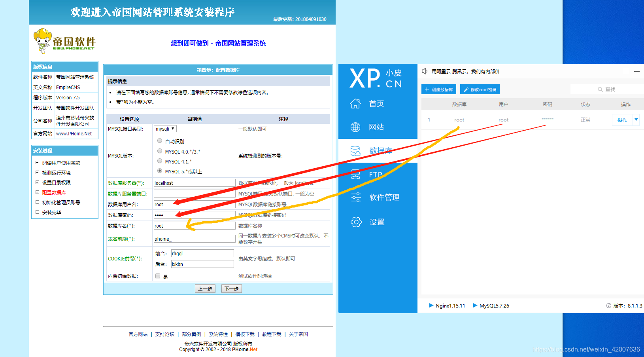This screenshot has width=644, height=357.
Task: Open the 系统特性 footer link
Action: [218, 334]
